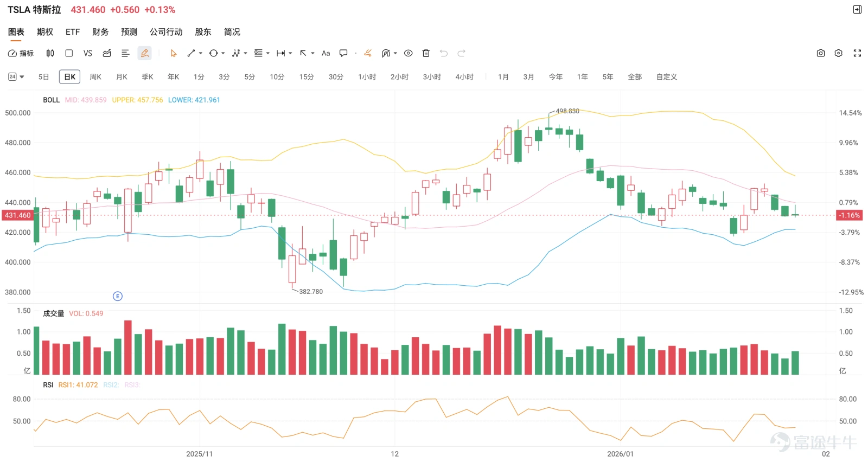Switch to the 图表 tab

tap(16, 32)
